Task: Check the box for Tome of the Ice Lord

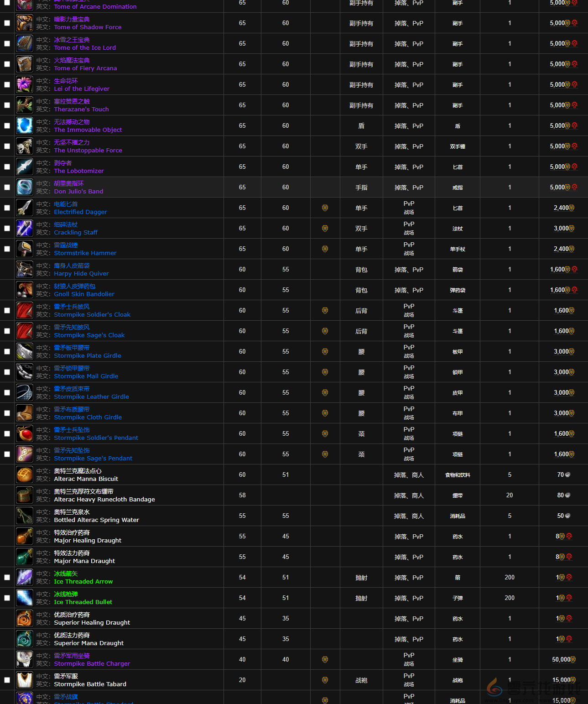Action: pyautogui.click(x=7, y=44)
